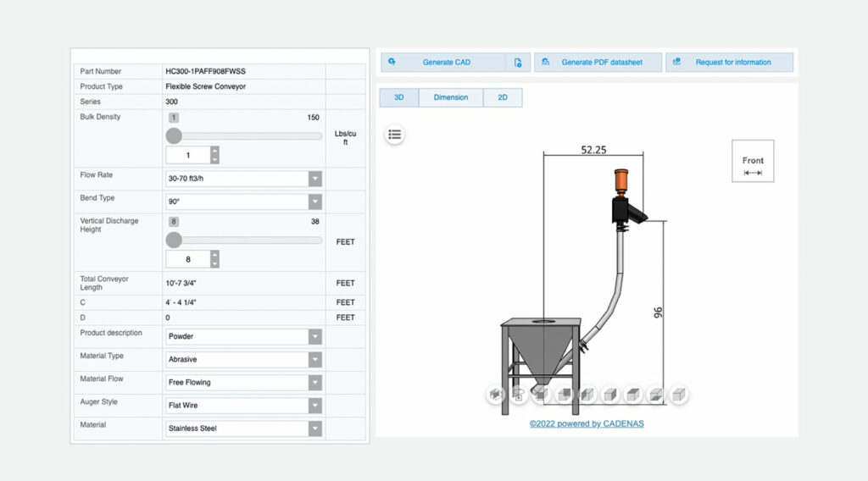Image resolution: width=868 pixels, height=481 pixels.
Task: Click the Total Conveyor Length value 10'-7 3/4"
Action: tap(181, 283)
